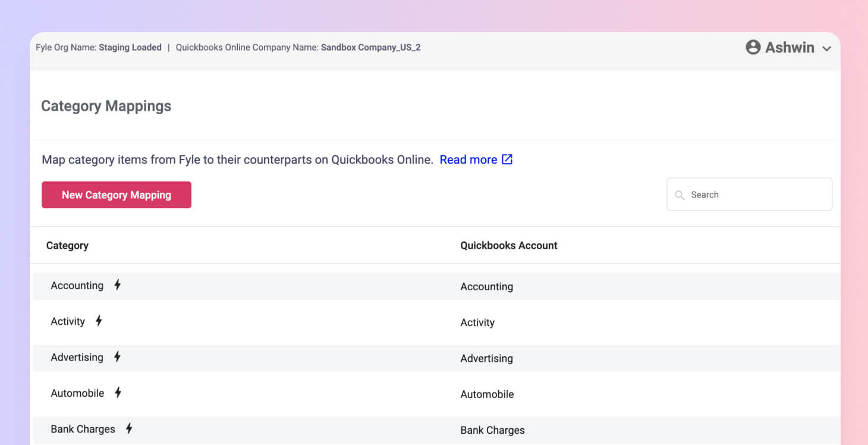Focus the Search input field
This screenshot has height=445, width=868.
tap(750, 195)
